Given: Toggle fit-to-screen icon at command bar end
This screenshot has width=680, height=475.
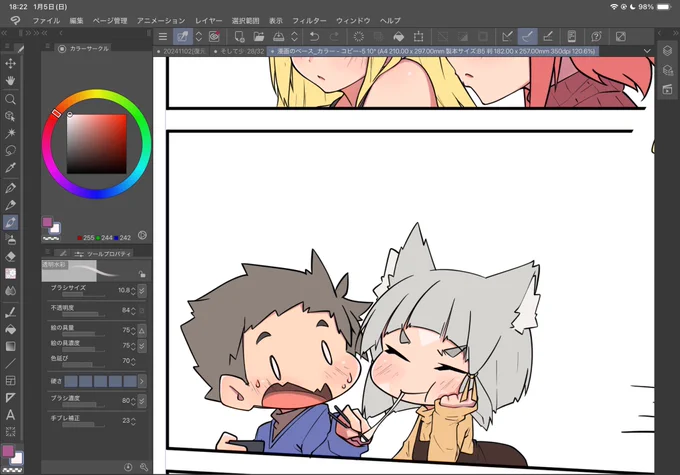Looking at the screenshot, I should pyautogui.click(x=621, y=37).
